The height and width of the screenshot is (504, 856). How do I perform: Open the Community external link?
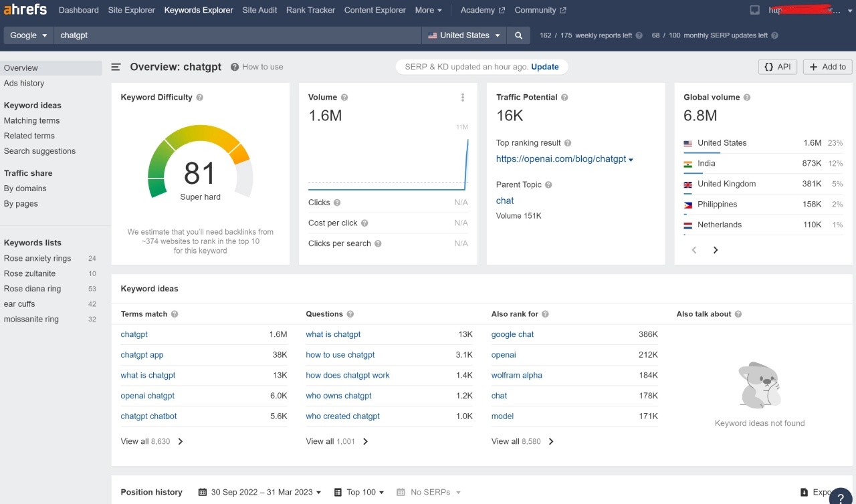pyautogui.click(x=540, y=10)
